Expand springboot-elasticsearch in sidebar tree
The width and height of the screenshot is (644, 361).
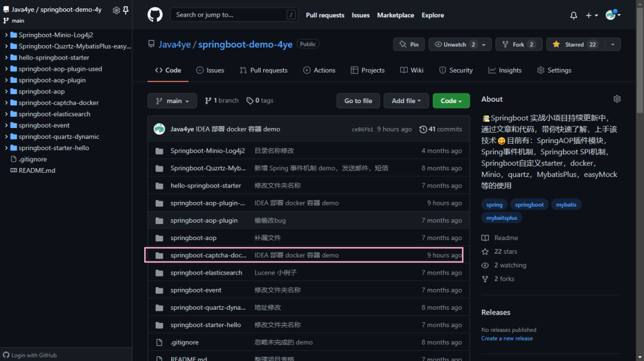click(x=6, y=114)
